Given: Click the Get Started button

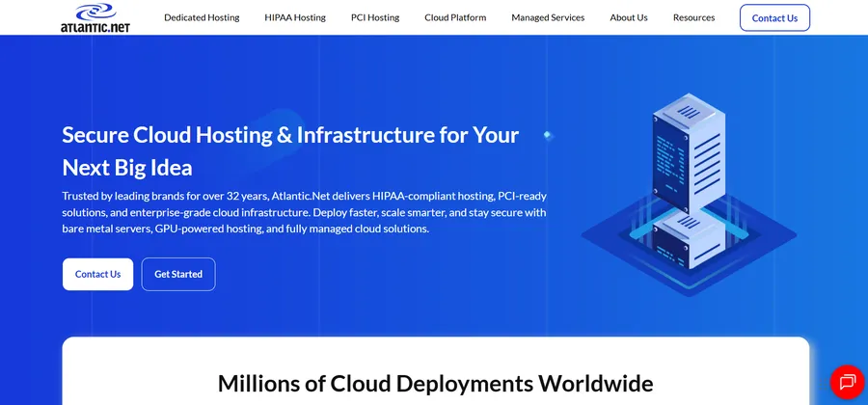Looking at the screenshot, I should coord(178,274).
